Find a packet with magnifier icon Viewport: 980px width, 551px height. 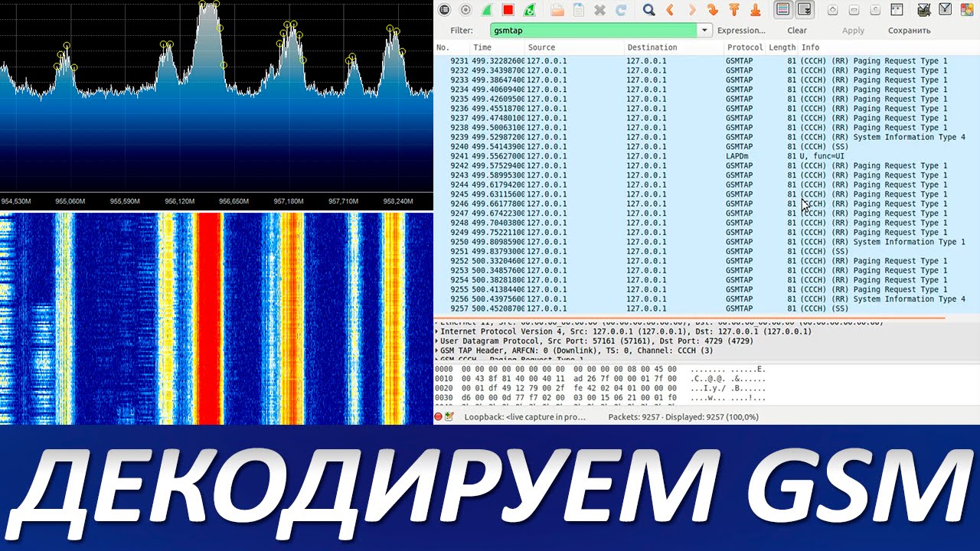pyautogui.click(x=649, y=10)
